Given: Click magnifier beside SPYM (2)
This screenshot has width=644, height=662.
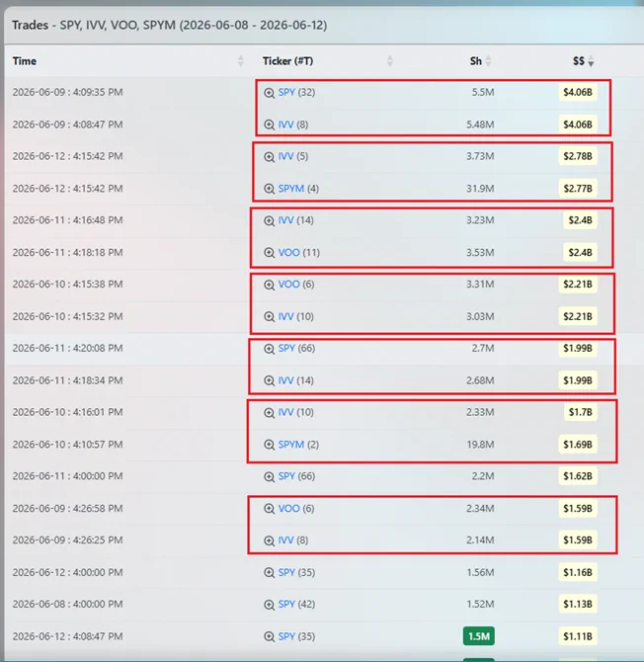Looking at the screenshot, I should pyautogui.click(x=269, y=445).
